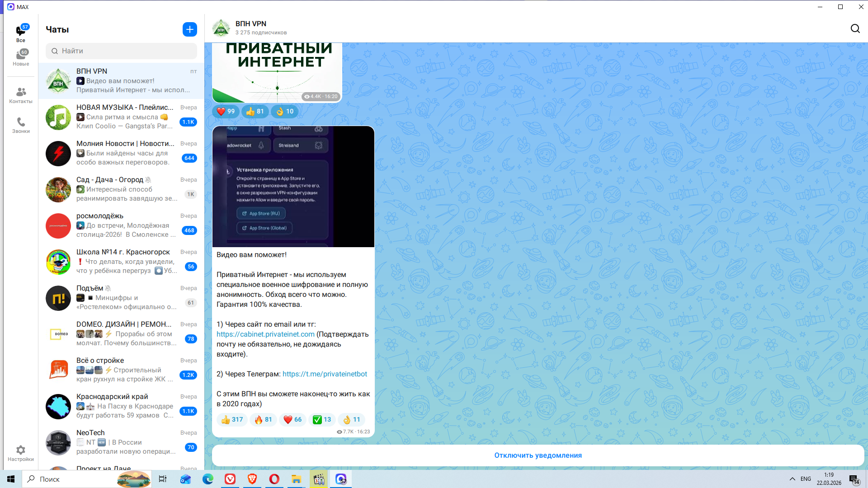Switch to the Все chats tab
This screenshot has width=868, height=488.
click(21, 33)
